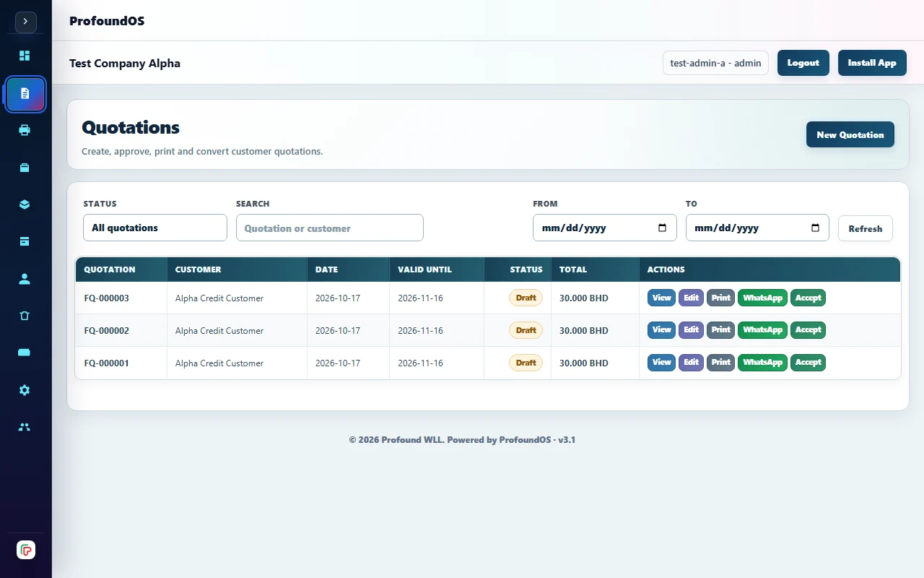924x578 pixels.
Task: Create a New Quotation
Action: click(850, 134)
